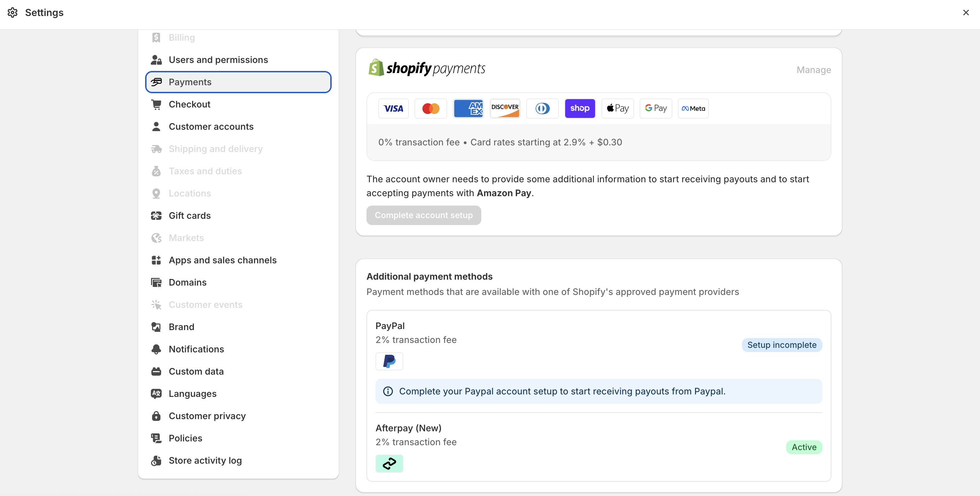Image resolution: width=980 pixels, height=496 pixels.
Task: Click the Meta Pay icon
Action: point(693,109)
